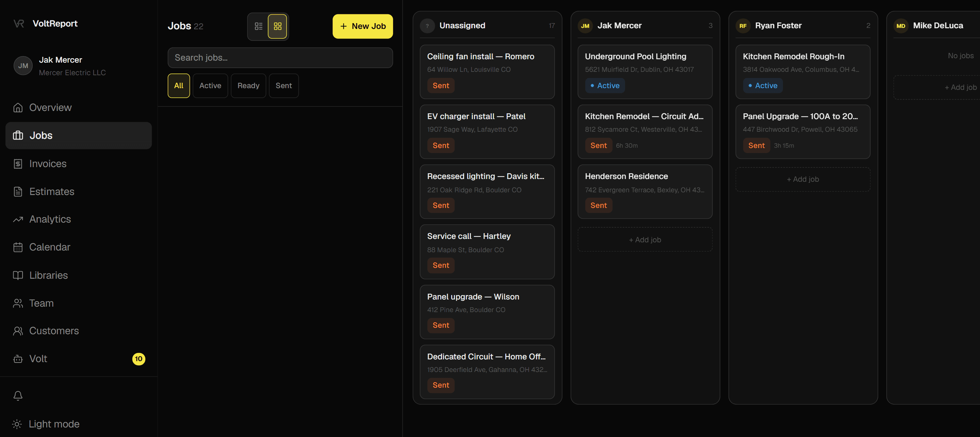980x437 pixels.
Task: Open Ceiling fan install — Romero job card
Action: pyautogui.click(x=487, y=72)
